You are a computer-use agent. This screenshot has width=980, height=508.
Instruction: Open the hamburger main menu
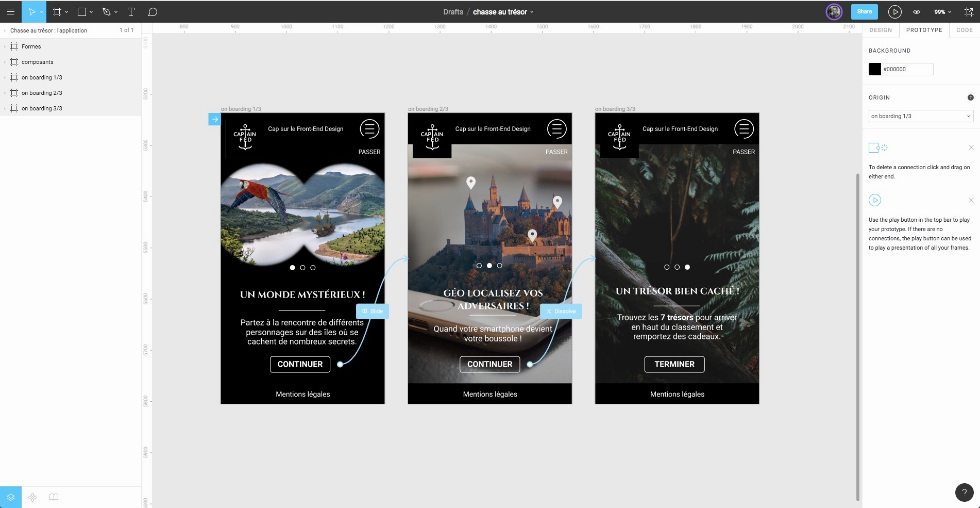coord(10,11)
